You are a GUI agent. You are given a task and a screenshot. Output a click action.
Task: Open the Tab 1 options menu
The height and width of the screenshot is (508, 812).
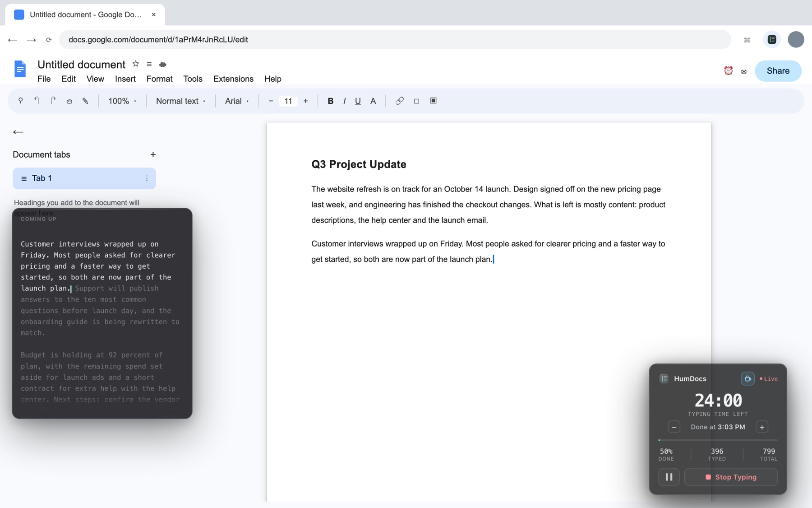(147, 178)
